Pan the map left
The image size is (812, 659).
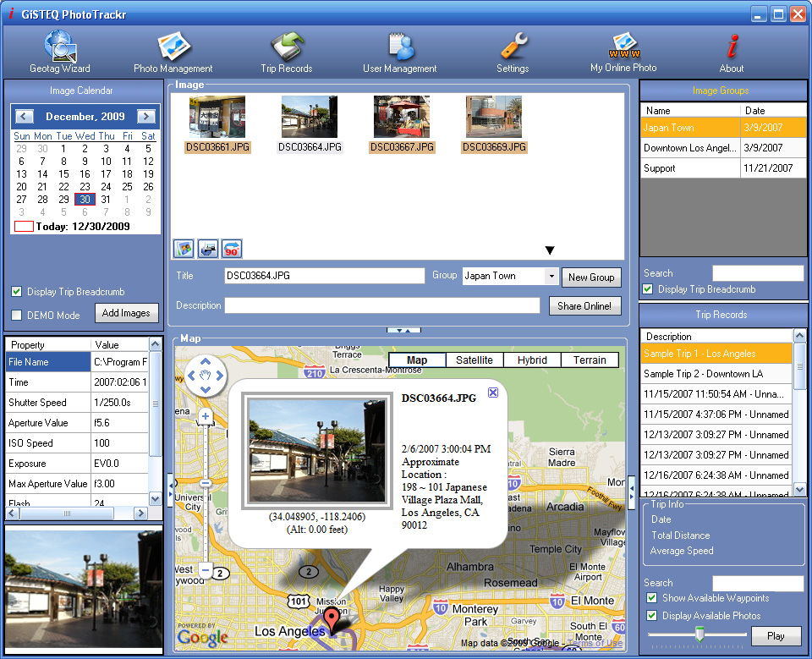tap(191, 376)
